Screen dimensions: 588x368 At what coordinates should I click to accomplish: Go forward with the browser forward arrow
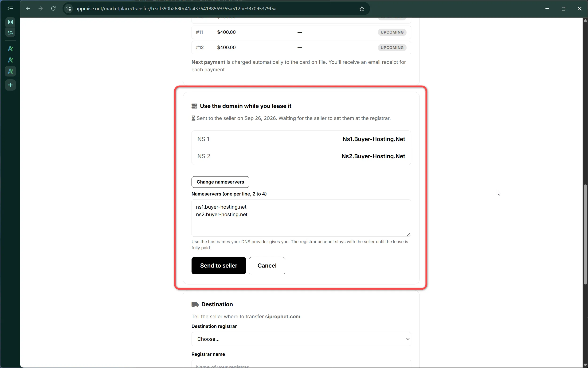click(41, 8)
